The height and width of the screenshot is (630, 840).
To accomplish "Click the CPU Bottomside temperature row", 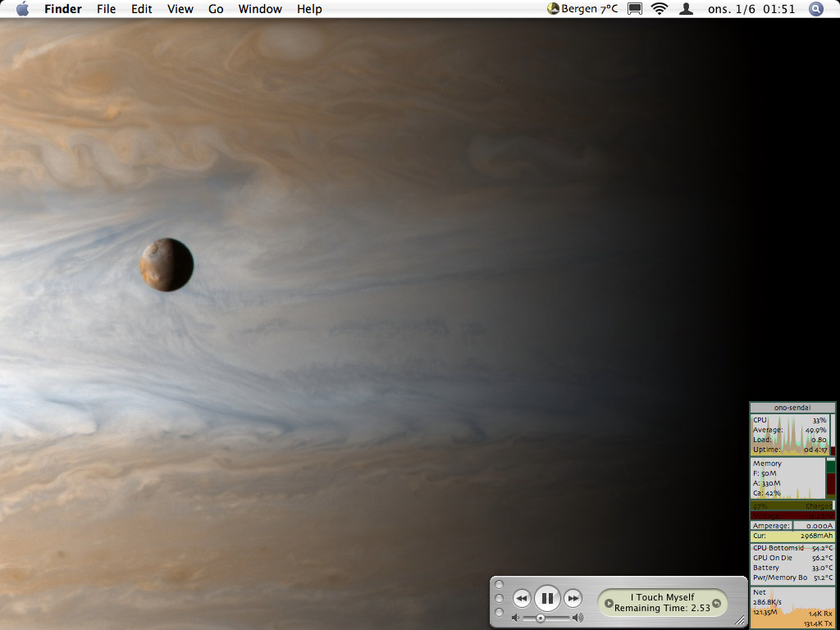I will tap(792, 548).
